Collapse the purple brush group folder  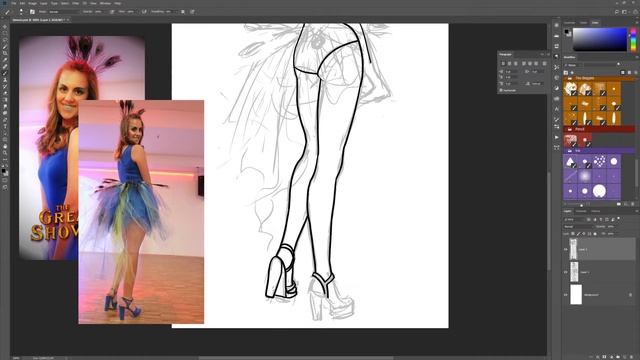tap(570, 151)
